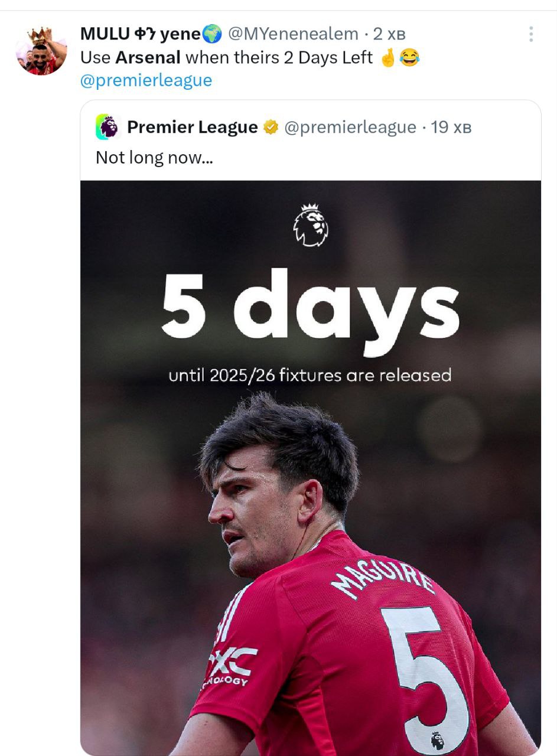Viewport: 557px width, 756px height.
Task: Click the crossed fingers emoji
Action: coord(388,58)
